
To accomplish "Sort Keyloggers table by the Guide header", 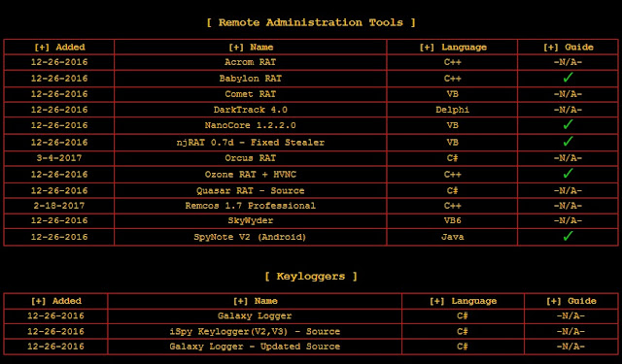I will (x=570, y=301).
